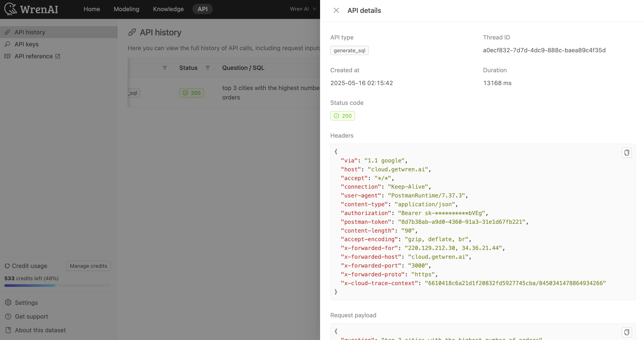Viewport: 644px width, 340px height.
Task: Click the Status column header
Action: pos(188,68)
